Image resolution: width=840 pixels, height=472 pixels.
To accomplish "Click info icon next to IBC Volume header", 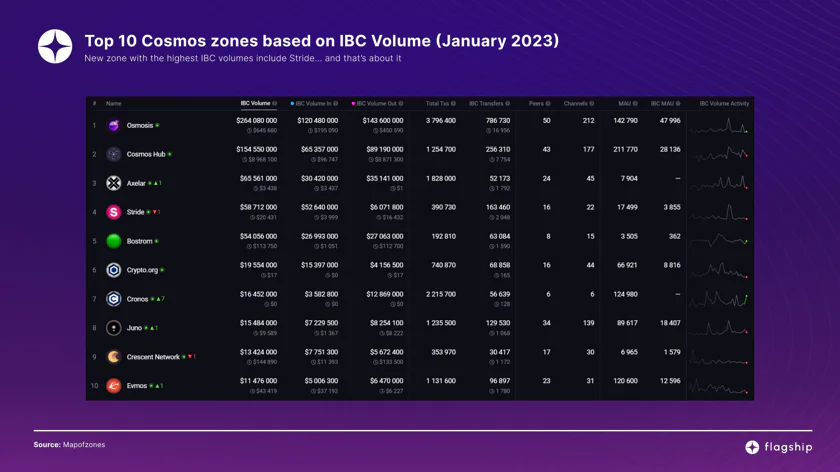I will click(275, 103).
